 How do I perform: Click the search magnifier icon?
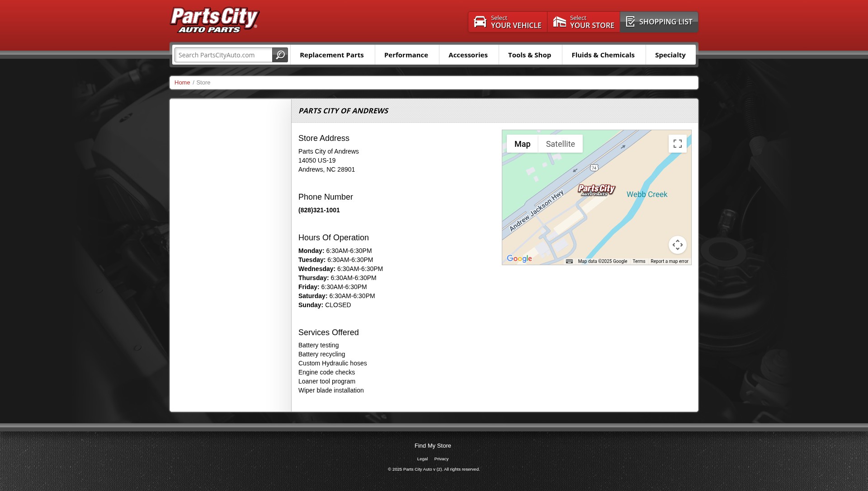280,55
